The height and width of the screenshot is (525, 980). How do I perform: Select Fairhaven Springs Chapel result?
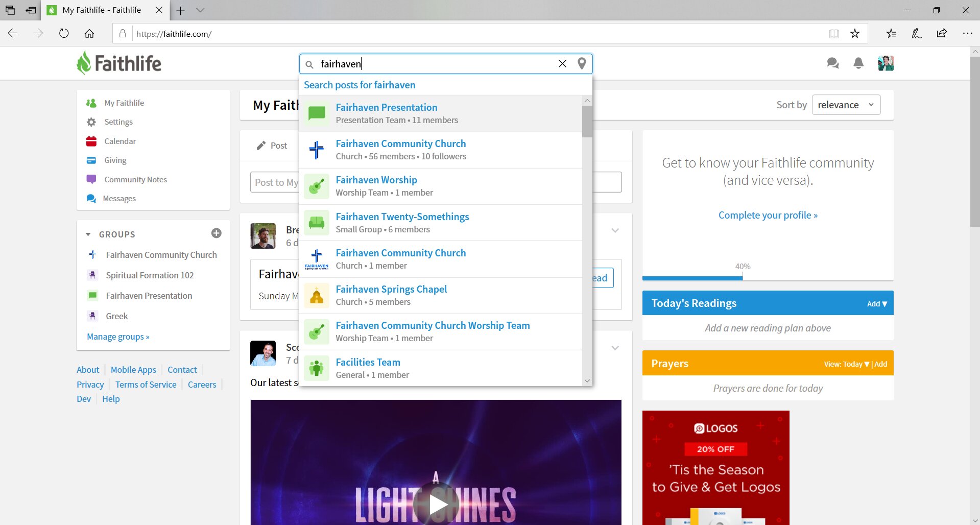click(441, 295)
